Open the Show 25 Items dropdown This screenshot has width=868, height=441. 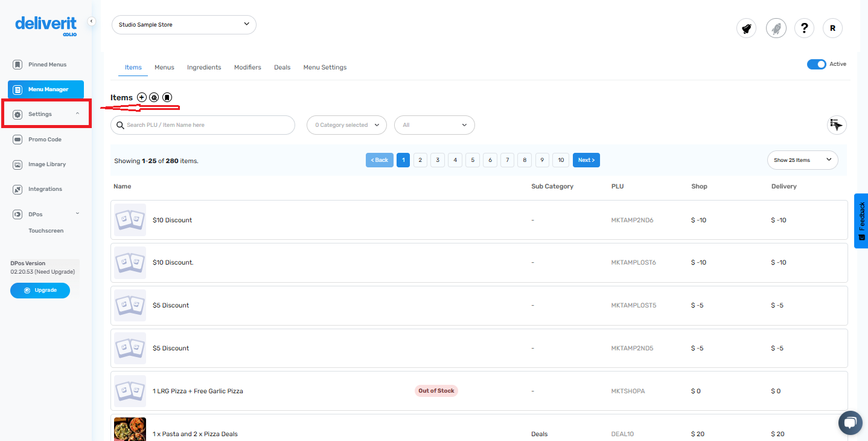click(802, 159)
